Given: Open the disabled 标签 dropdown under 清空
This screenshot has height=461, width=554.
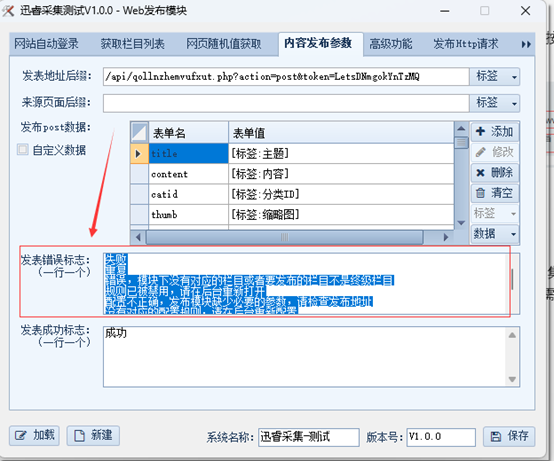Looking at the screenshot, I should (x=495, y=213).
